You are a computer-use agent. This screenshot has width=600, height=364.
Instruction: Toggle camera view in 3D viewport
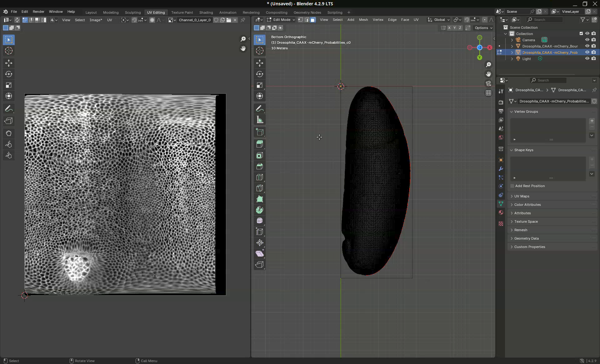488,83
